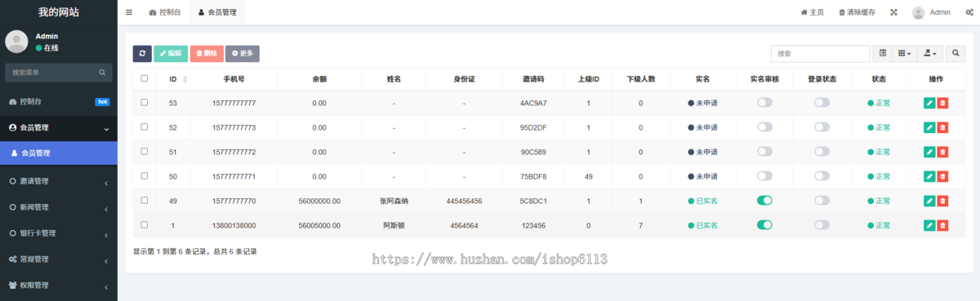Open the export dropdown in the table toolbar

coord(929,53)
